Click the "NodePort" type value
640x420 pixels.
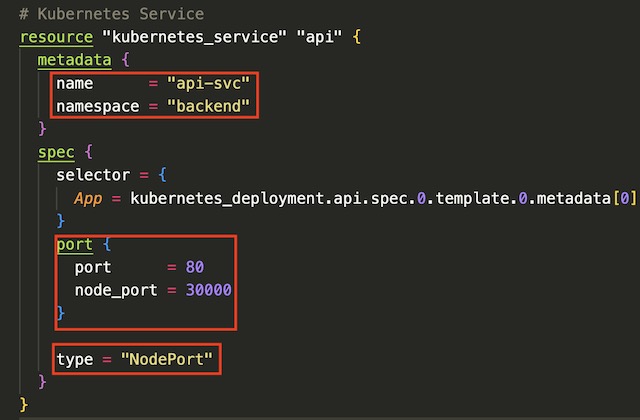pos(167,358)
